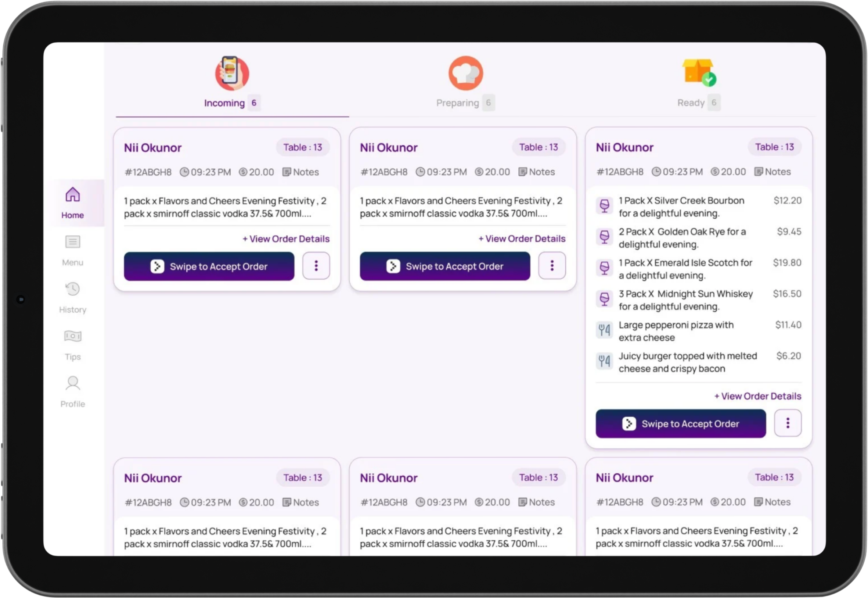Click the order summary text on the bottom-middle card
This screenshot has height=598, width=868.
(461, 537)
